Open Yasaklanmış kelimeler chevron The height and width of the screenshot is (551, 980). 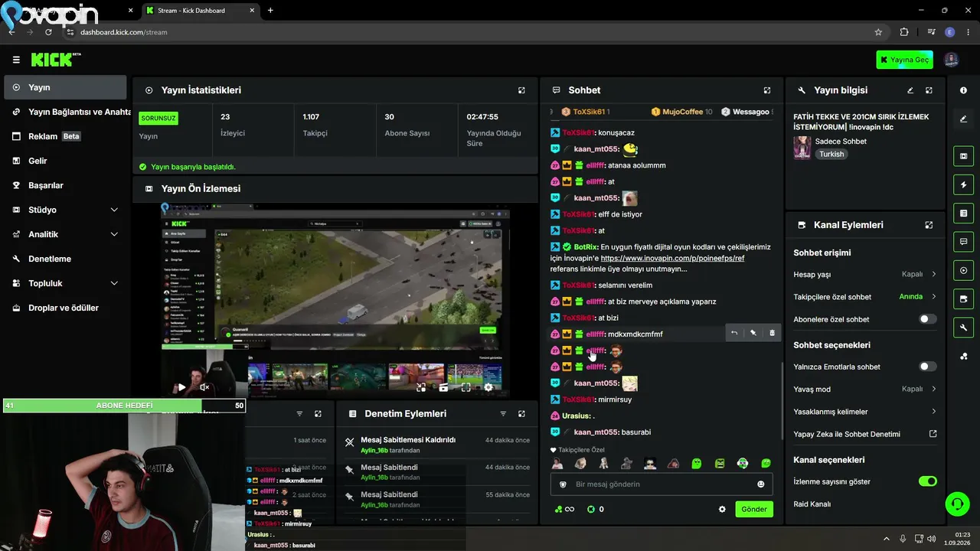coord(934,412)
